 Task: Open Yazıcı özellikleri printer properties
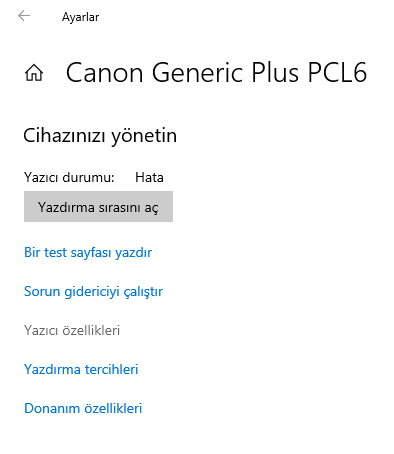[72, 331]
